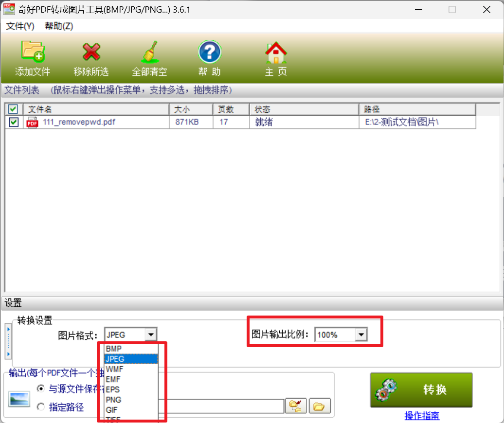Select file name 111_removepwd.pdf
The height and width of the screenshot is (423, 504).
[79, 122]
